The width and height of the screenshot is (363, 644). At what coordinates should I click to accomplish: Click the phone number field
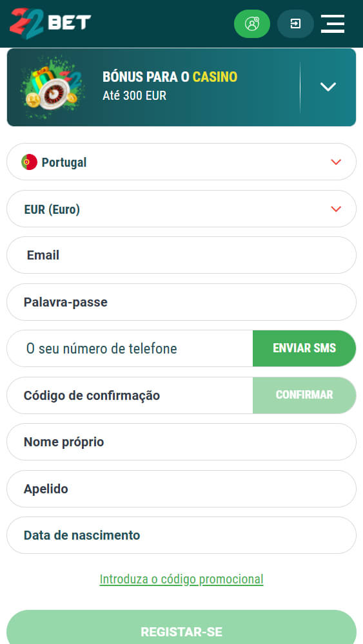130,348
